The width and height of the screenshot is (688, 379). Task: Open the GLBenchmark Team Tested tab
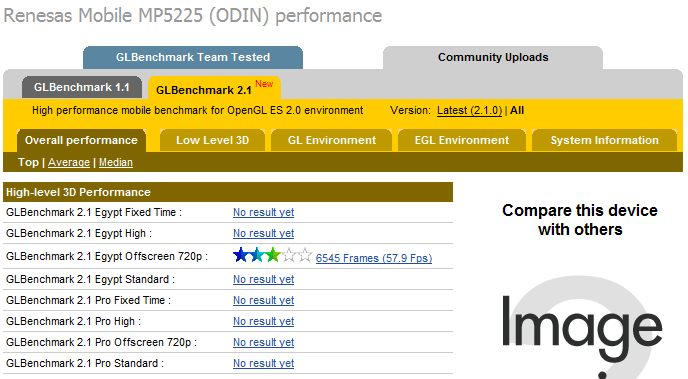(x=193, y=57)
